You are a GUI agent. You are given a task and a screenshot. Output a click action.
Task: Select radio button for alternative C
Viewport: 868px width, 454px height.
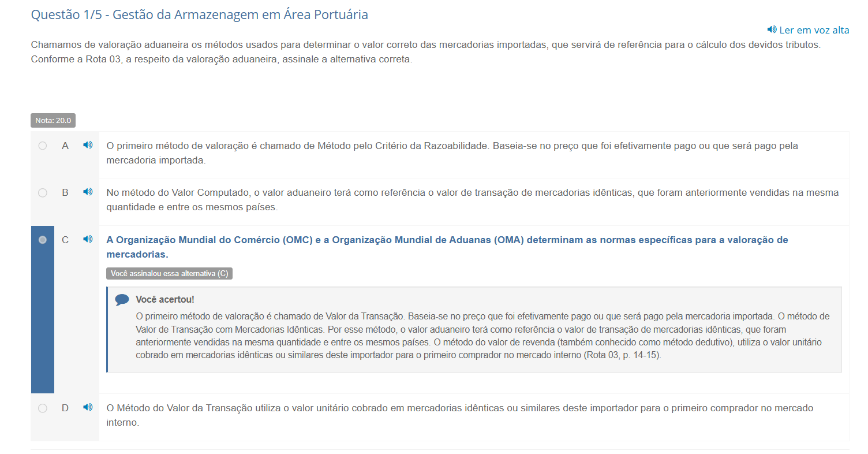(43, 240)
